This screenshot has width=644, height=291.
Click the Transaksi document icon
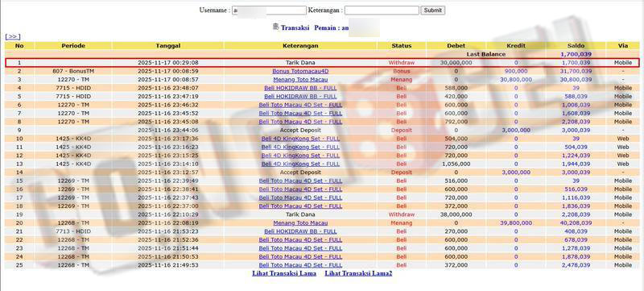click(x=275, y=27)
